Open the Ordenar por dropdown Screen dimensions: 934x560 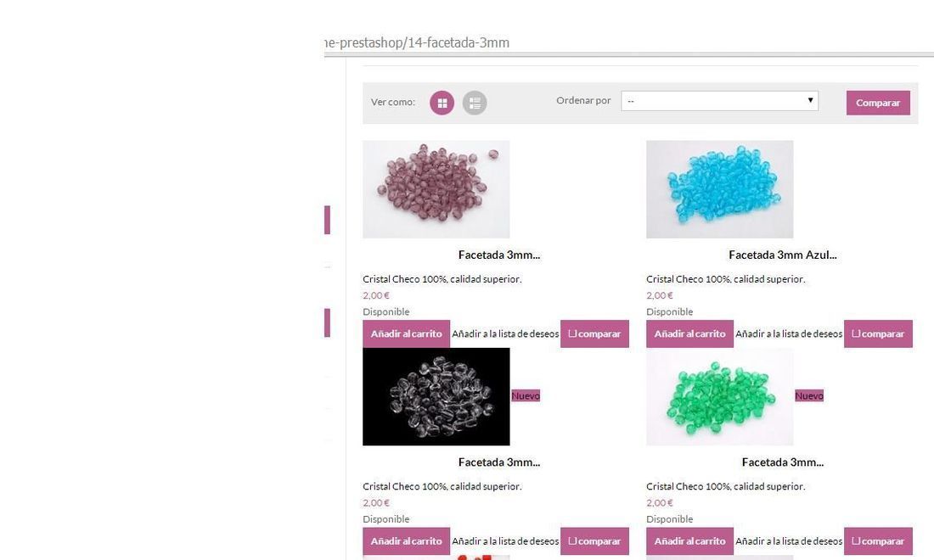coord(719,101)
